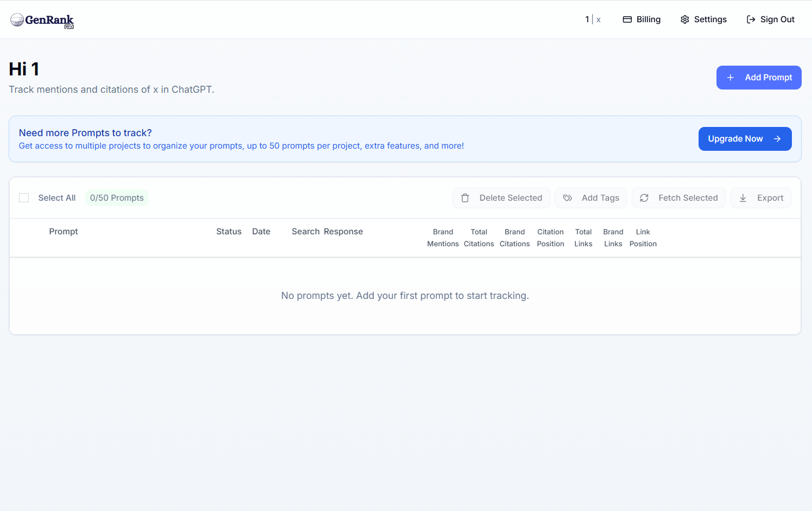Click the GenRank logo
The image size is (812, 511).
point(42,20)
